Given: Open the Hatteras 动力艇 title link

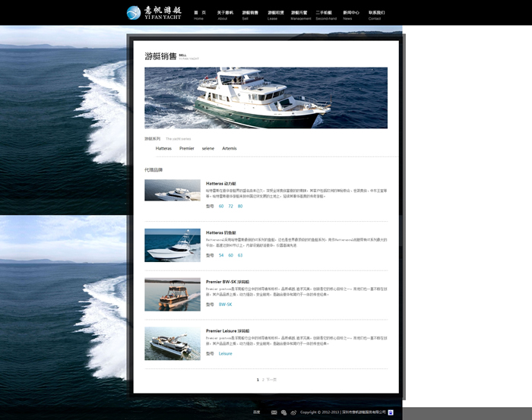Looking at the screenshot, I should pos(220,183).
